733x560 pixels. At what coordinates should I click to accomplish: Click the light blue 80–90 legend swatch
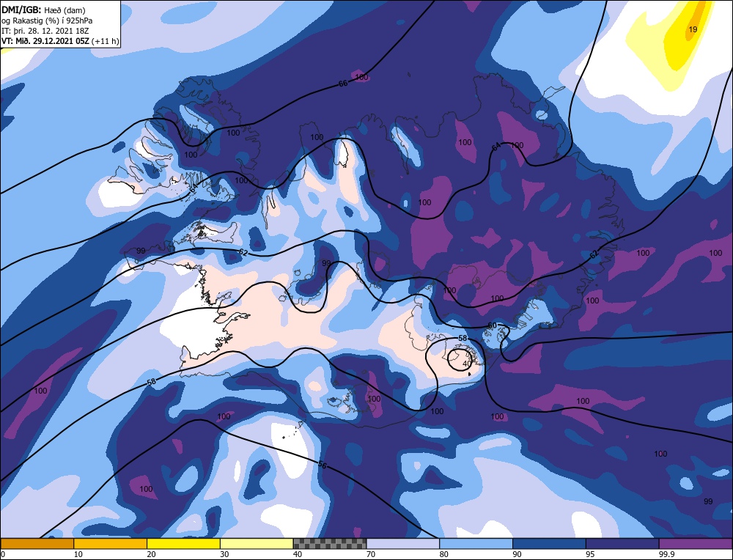coord(476,543)
